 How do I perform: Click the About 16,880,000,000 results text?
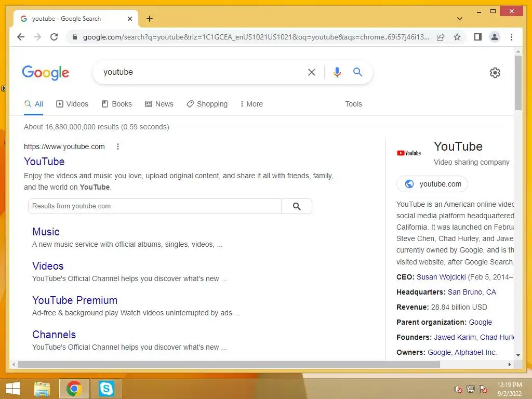(x=96, y=127)
